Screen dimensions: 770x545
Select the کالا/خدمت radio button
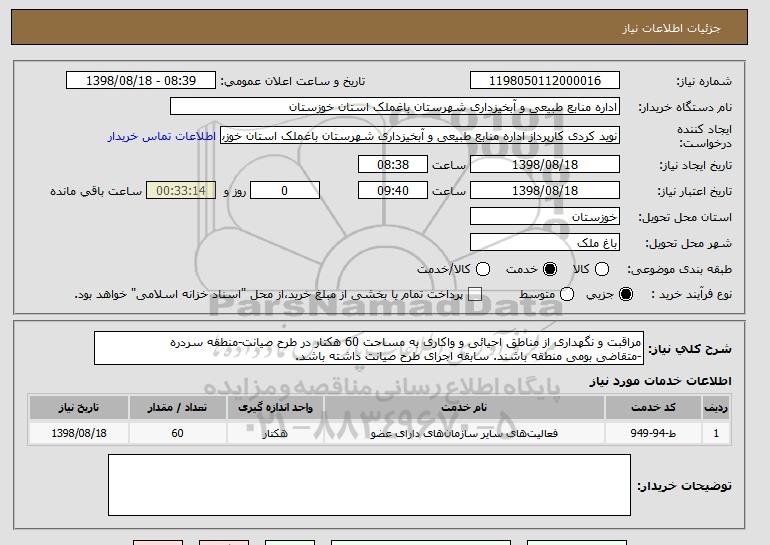tap(483, 269)
